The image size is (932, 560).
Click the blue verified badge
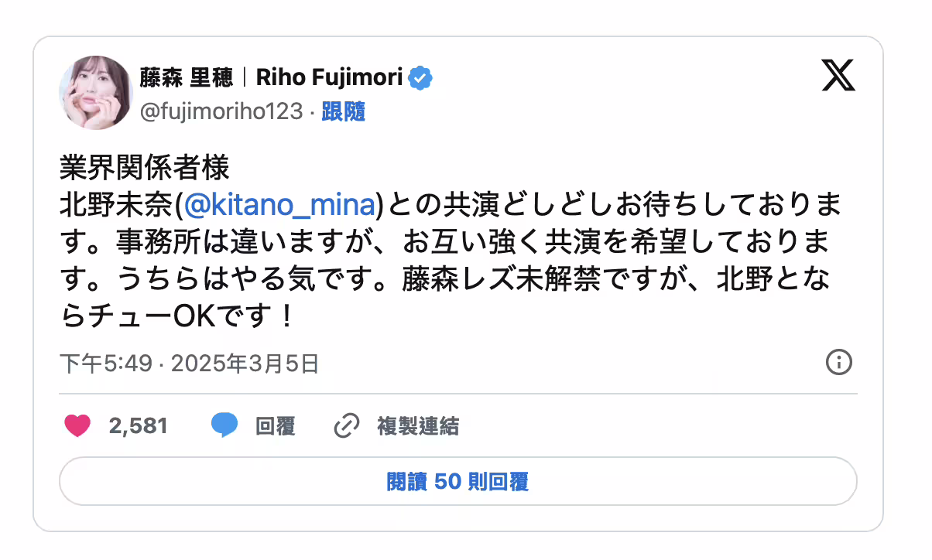pyautogui.click(x=421, y=78)
